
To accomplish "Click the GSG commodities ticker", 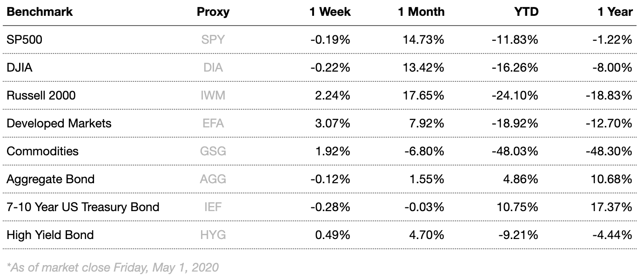I will (x=213, y=151).
